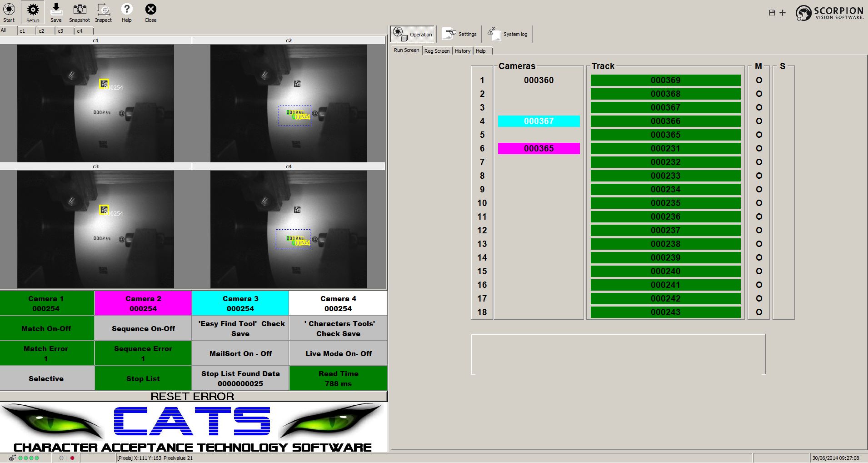
Task: Click the magenta 000365 camera cell
Action: pyautogui.click(x=539, y=148)
